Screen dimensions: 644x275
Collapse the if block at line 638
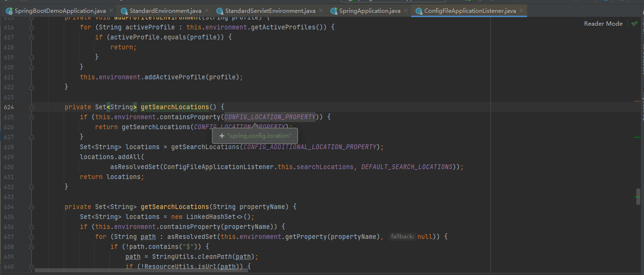pos(31,247)
